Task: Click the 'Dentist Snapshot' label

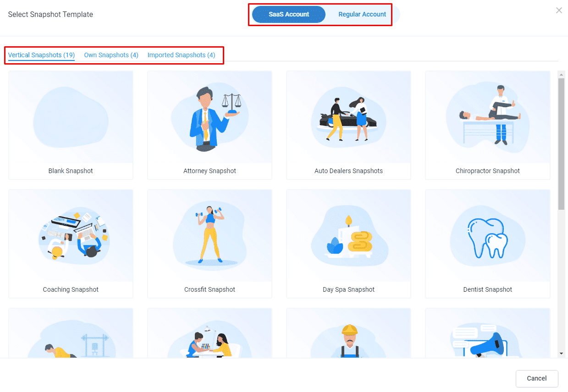Action: pyautogui.click(x=488, y=289)
